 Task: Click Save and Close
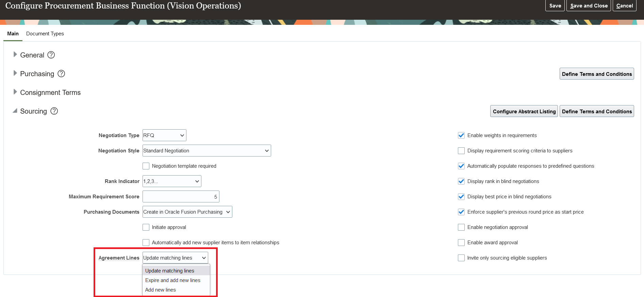tap(589, 5)
